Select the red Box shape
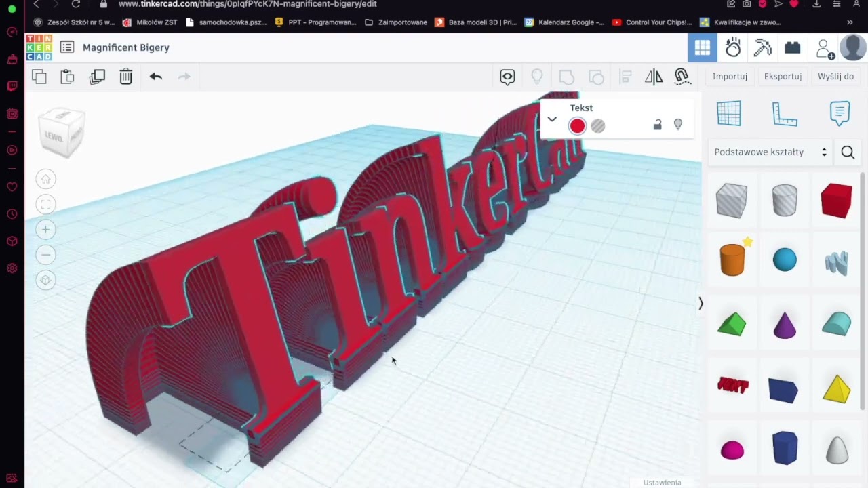This screenshot has width=868, height=488. (836, 201)
